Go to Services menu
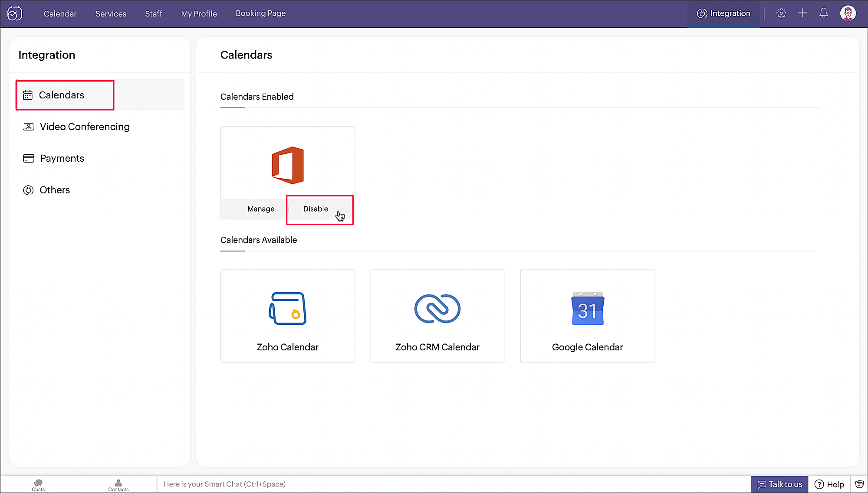 111,14
